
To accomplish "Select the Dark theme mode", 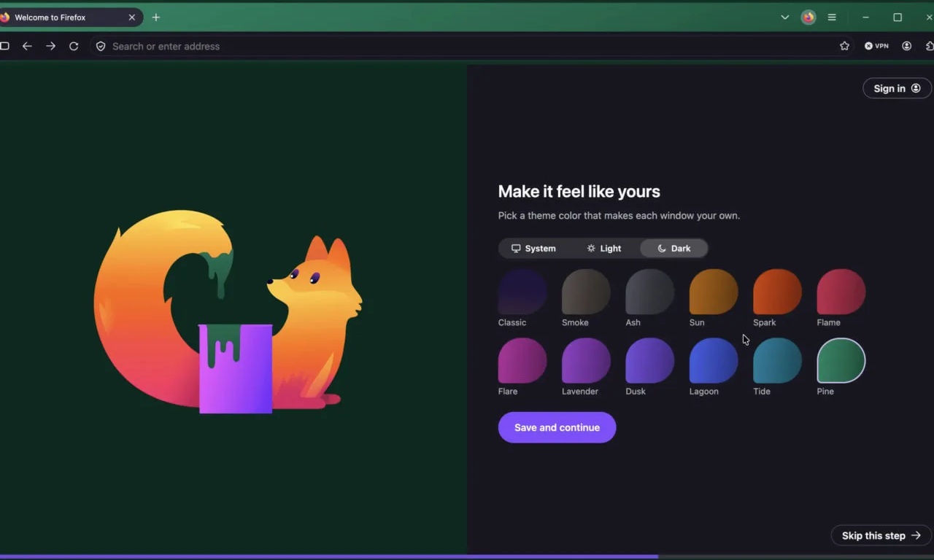I will [x=674, y=249].
